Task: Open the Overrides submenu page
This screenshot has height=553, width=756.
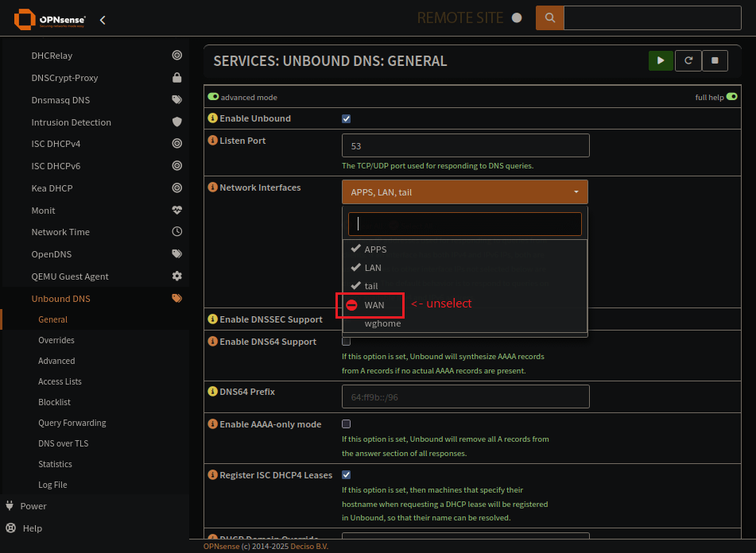Action: point(56,340)
